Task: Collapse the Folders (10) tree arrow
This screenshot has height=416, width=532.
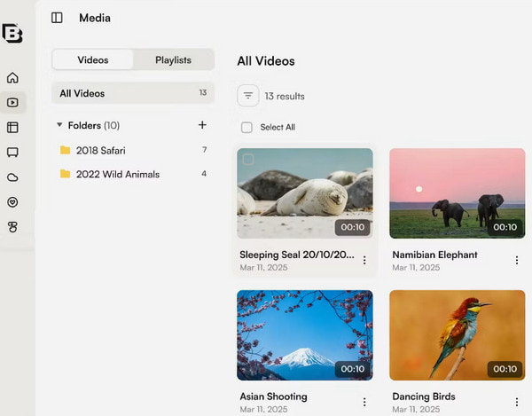Action: (x=59, y=125)
